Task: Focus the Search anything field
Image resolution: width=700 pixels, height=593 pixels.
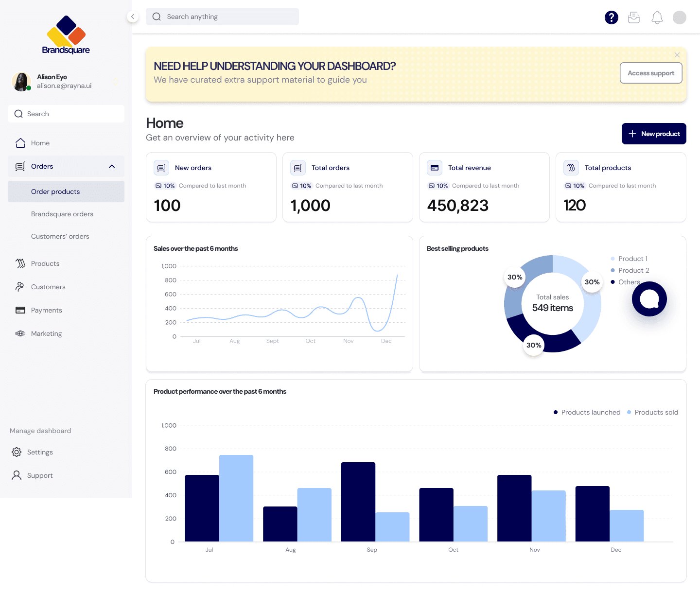Action: (x=222, y=17)
